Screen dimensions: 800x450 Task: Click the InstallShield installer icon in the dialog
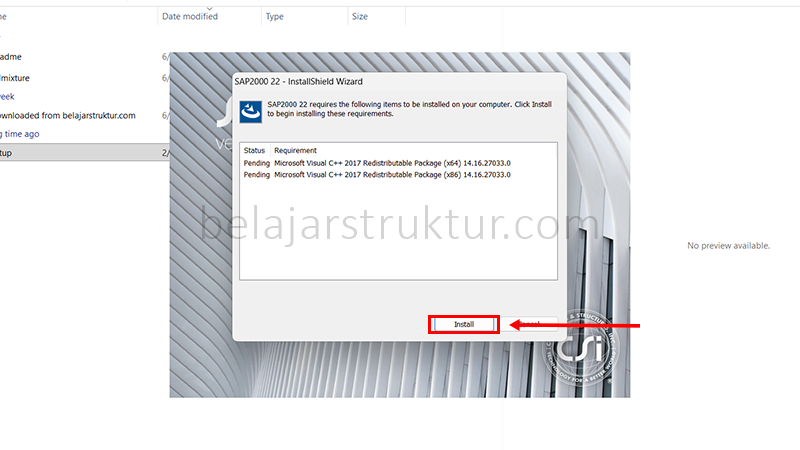point(251,112)
